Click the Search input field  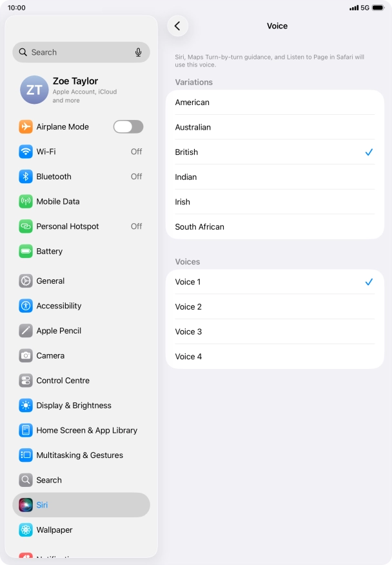click(x=81, y=52)
